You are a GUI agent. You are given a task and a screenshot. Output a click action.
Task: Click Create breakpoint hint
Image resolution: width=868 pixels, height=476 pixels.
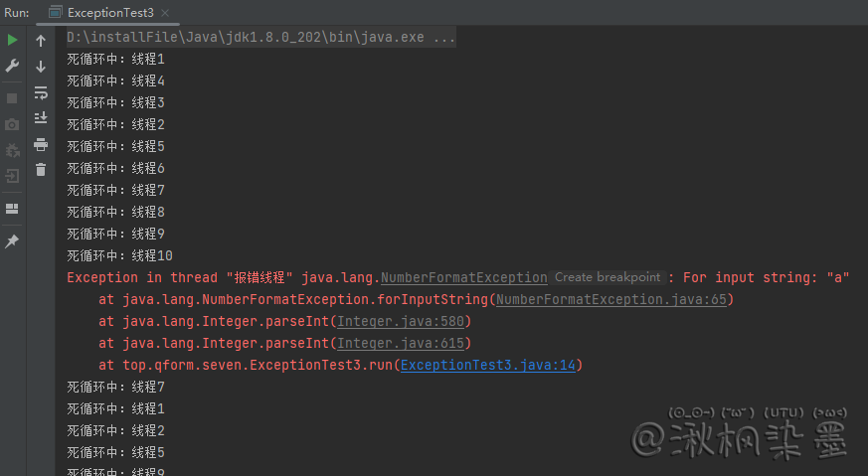(607, 278)
